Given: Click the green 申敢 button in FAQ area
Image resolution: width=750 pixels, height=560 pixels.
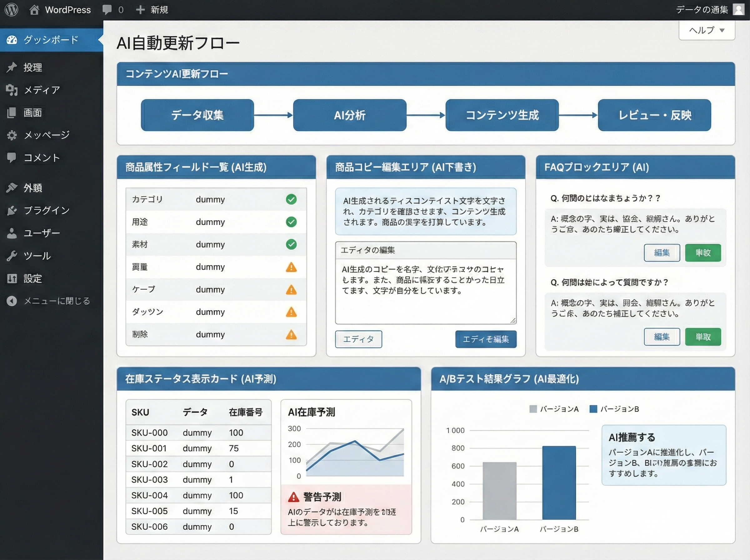Looking at the screenshot, I should point(703,253).
